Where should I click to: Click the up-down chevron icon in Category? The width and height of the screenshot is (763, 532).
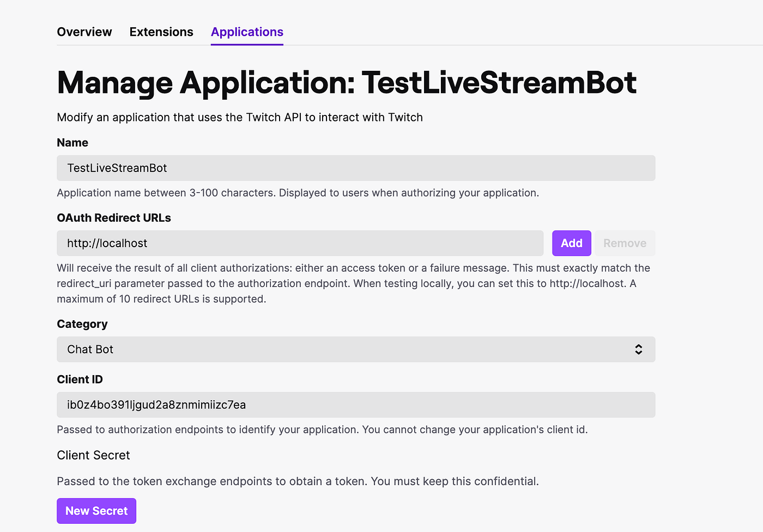tap(638, 350)
